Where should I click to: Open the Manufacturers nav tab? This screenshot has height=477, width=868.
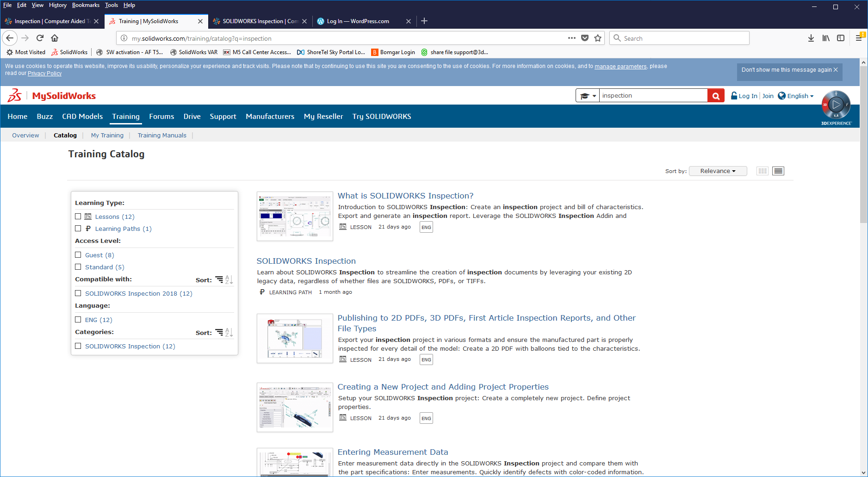point(270,117)
